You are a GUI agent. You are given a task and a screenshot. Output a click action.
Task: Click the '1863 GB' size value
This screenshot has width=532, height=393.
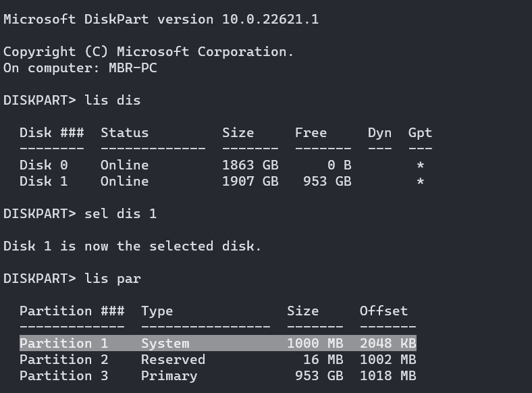pos(250,165)
